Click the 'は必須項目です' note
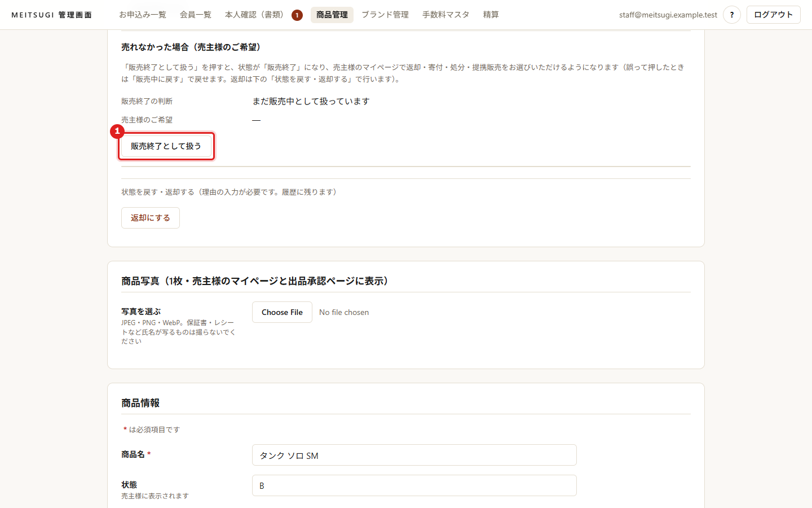Screen dimensions: 812x508 [x=155, y=430]
